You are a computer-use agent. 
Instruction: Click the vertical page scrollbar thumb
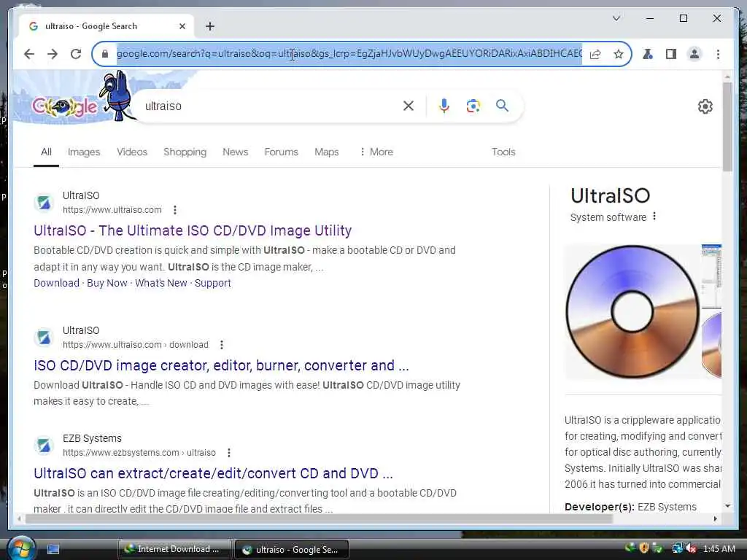click(x=727, y=126)
